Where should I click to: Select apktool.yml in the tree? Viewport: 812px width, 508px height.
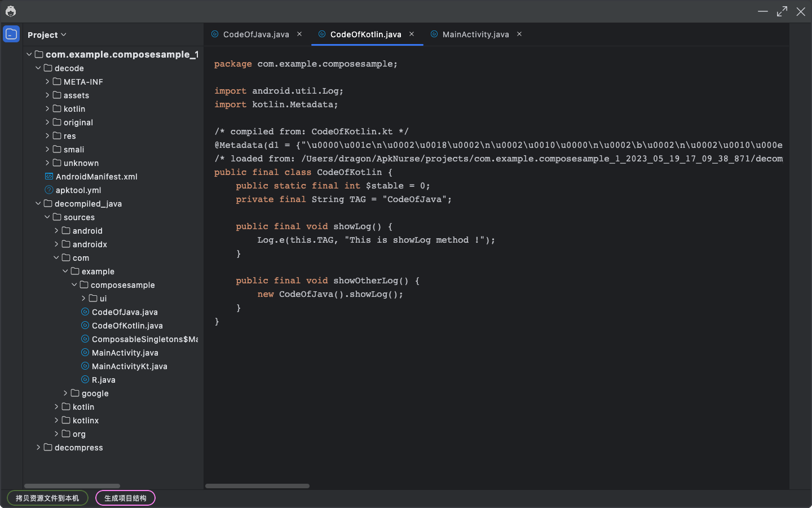tap(78, 190)
